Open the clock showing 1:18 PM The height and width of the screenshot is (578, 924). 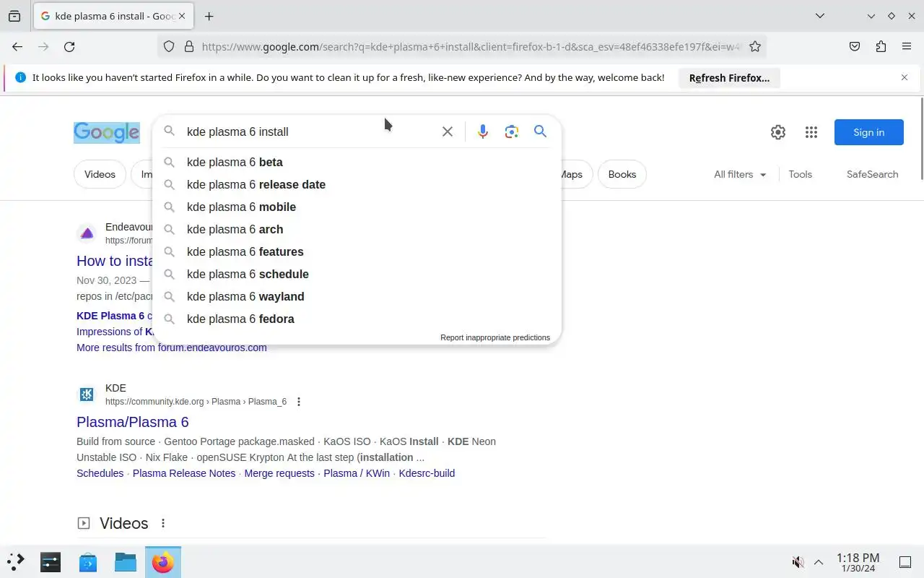click(x=858, y=562)
